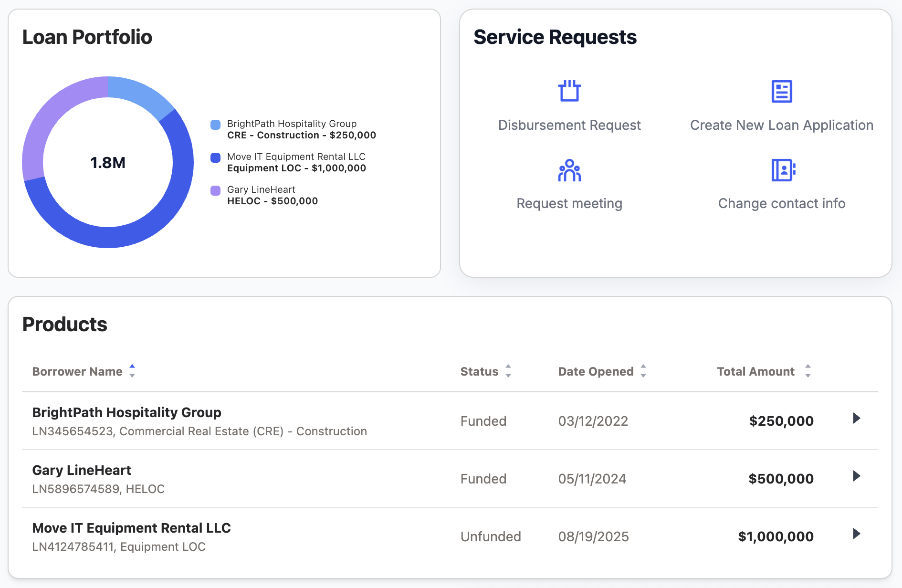Expand the Gary LineHeart row arrow

856,476
